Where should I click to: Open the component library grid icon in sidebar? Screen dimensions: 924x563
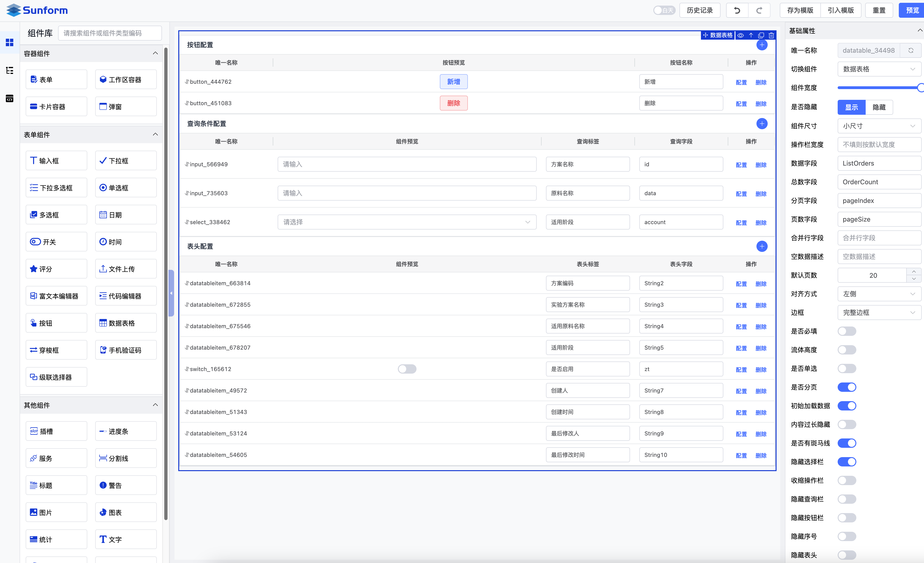(10, 42)
